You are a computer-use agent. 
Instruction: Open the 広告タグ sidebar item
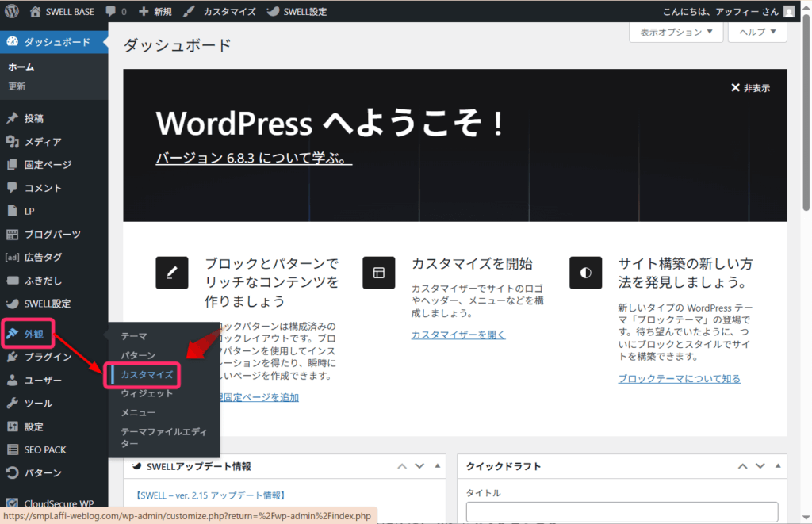pyautogui.click(x=43, y=258)
